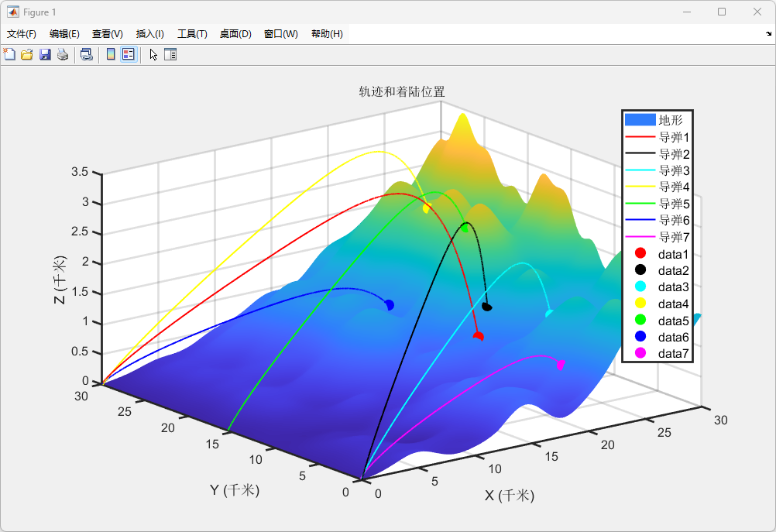
Task: Click the 窗口(W) menu item
Action: [x=280, y=34]
